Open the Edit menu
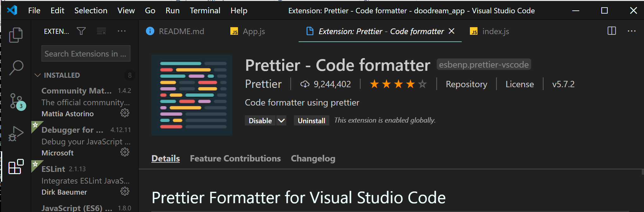 (x=58, y=10)
